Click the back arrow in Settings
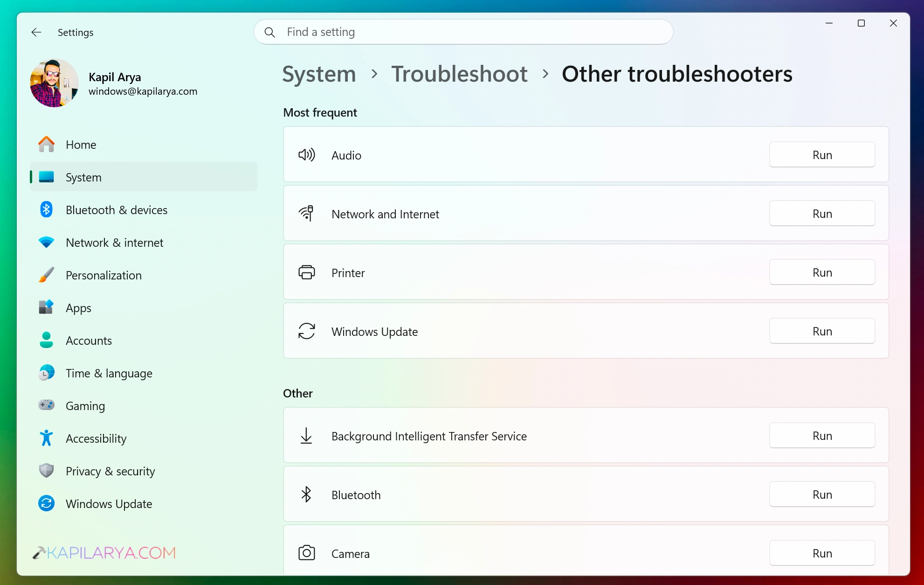The height and width of the screenshot is (585, 924). click(x=36, y=32)
